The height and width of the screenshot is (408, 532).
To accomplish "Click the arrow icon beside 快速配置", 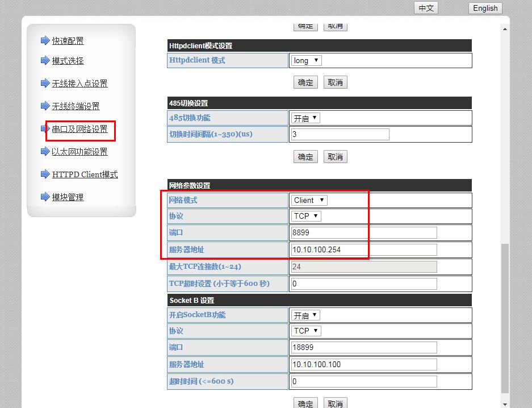I will pos(45,40).
